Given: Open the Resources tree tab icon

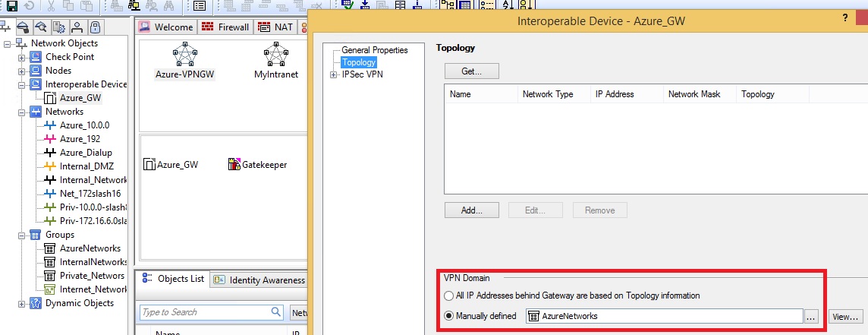Looking at the screenshot, I should [41, 27].
